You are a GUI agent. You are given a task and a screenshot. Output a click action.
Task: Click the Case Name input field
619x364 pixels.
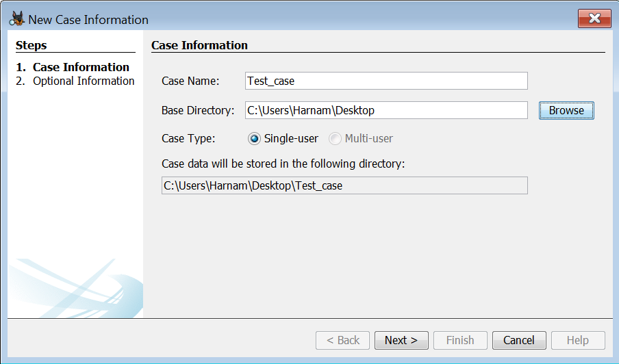pyautogui.click(x=386, y=81)
